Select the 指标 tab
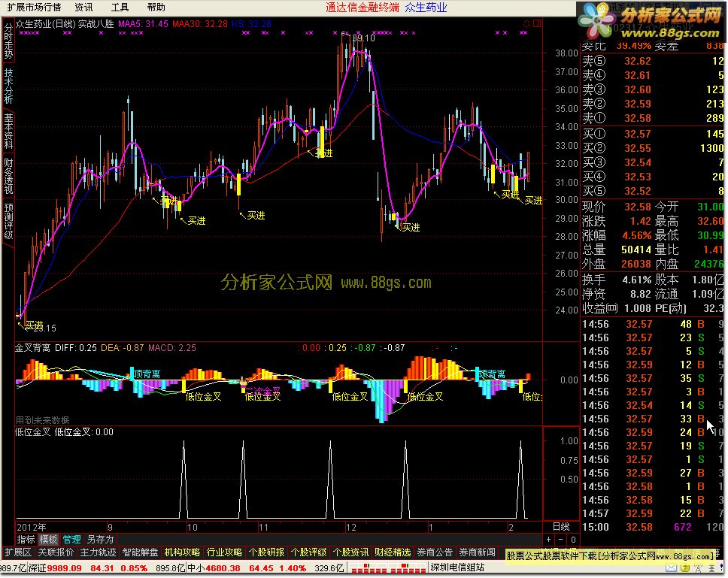 26,540
